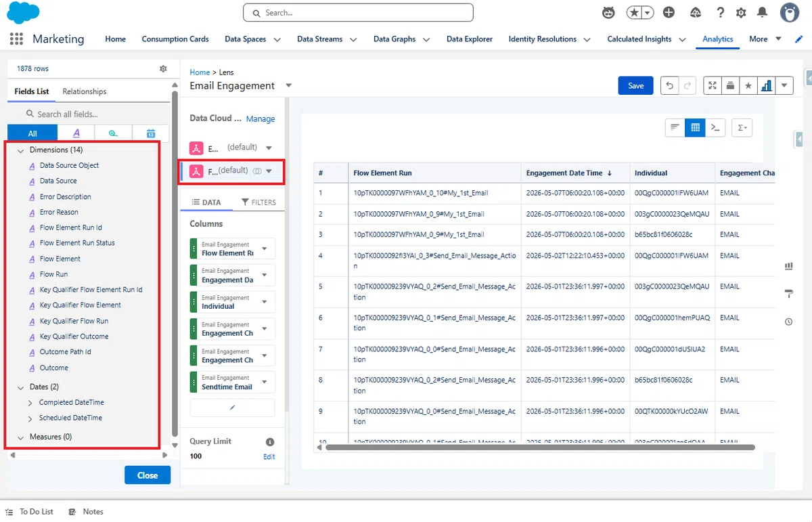Screen dimensions: 812x522
Task: Click the global Search box
Action: [358, 13]
